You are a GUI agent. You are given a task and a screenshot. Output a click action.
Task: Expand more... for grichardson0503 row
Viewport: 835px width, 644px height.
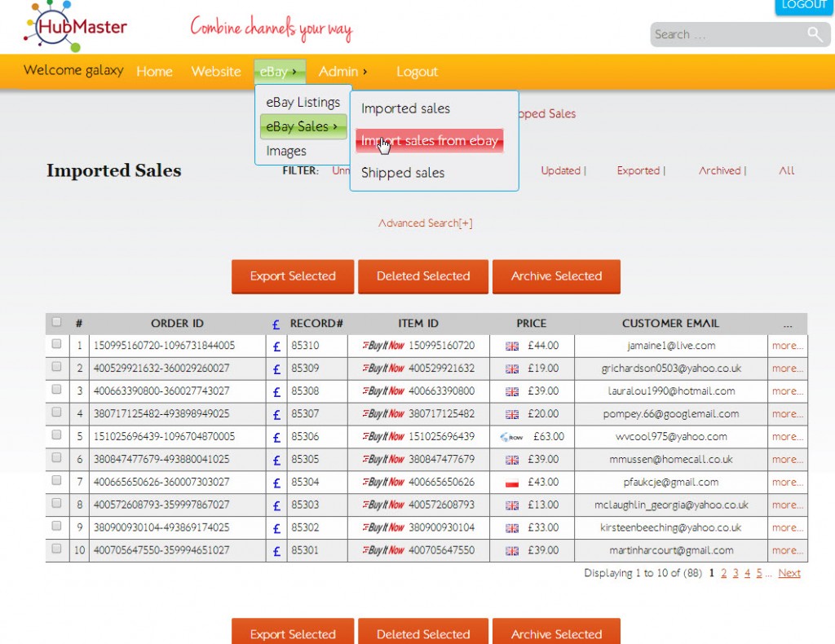(x=787, y=368)
